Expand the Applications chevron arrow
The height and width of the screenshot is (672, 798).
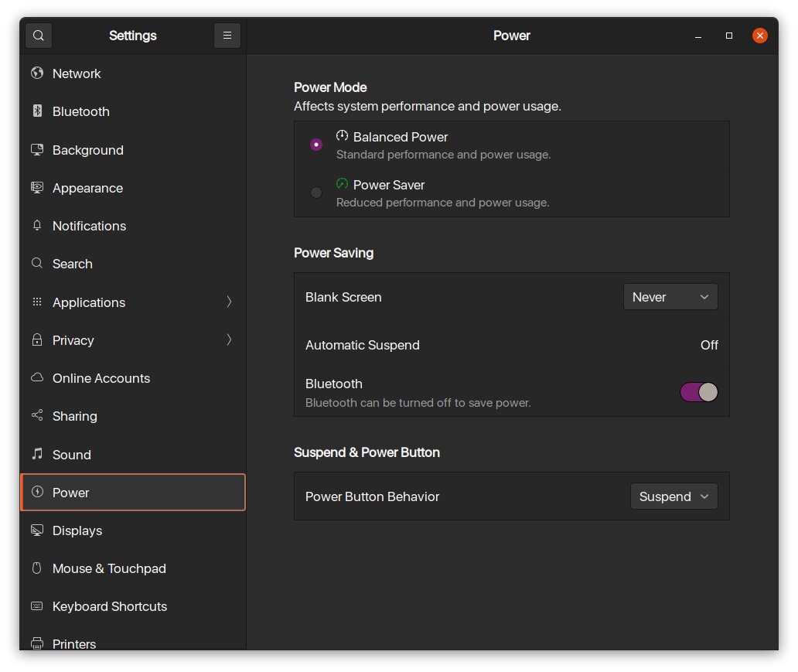(229, 302)
